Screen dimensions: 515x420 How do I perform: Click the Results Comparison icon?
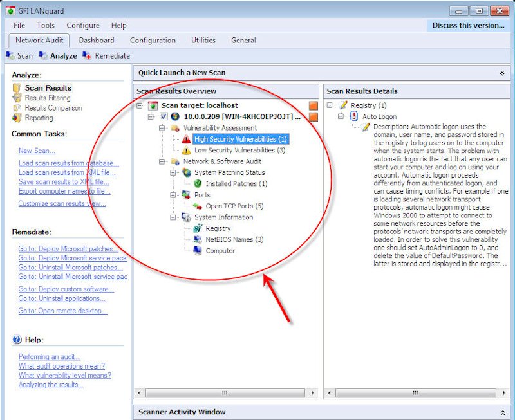point(17,107)
